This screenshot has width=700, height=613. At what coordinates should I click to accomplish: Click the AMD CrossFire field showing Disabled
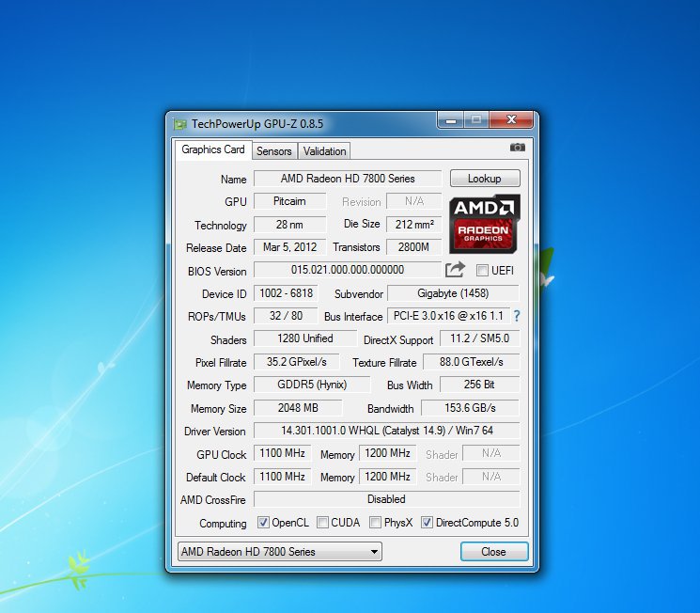pyautogui.click(x=386, y=499)
